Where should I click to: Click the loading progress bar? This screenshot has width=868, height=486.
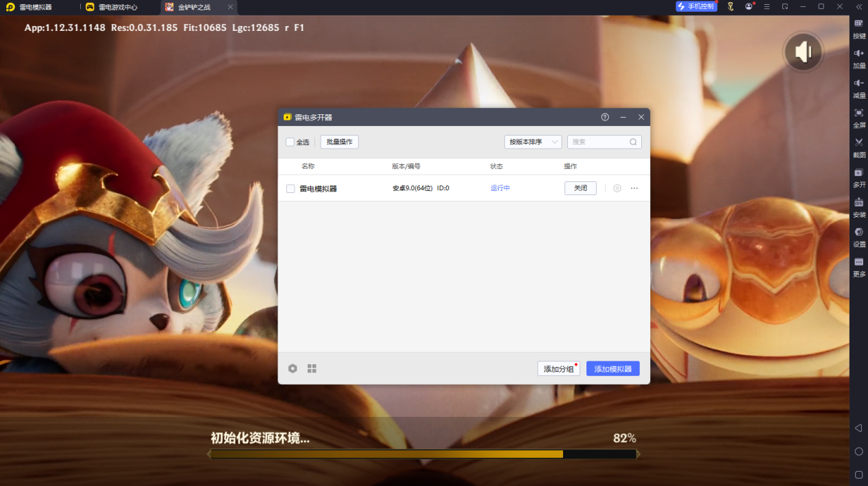coord(423,454)
